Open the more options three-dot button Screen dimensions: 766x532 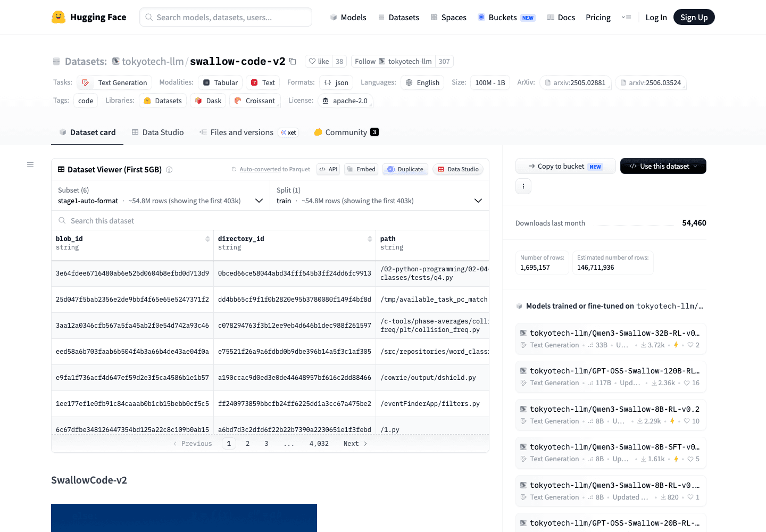[523, 186]
